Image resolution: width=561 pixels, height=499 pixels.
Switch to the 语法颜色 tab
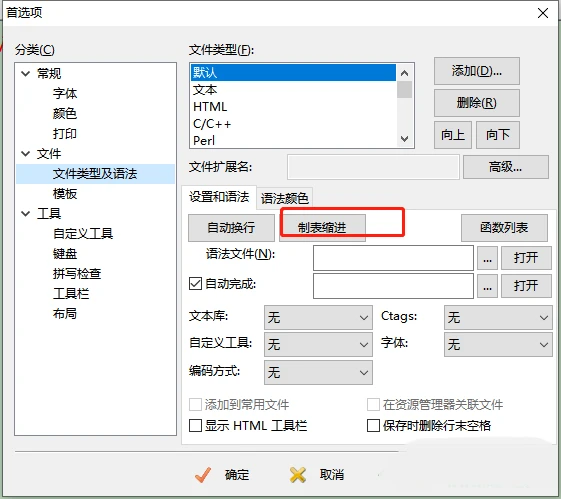pyautogui.click(x=284, y=198)
